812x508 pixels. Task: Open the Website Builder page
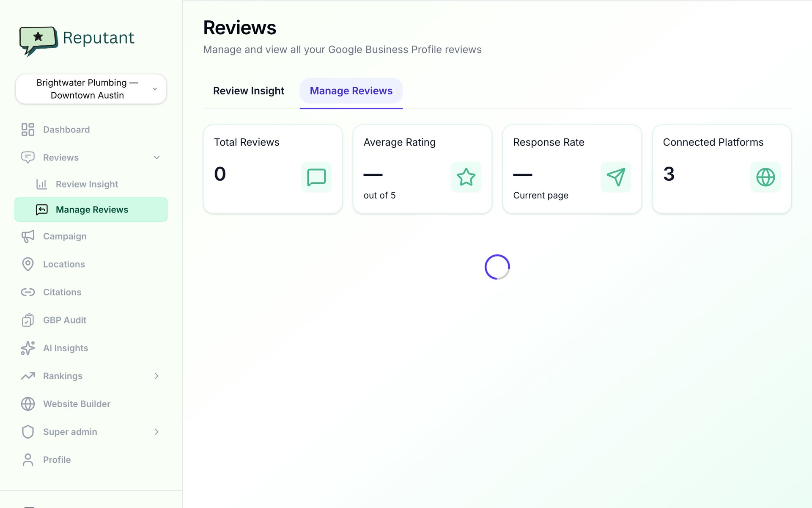coord(91,404)
